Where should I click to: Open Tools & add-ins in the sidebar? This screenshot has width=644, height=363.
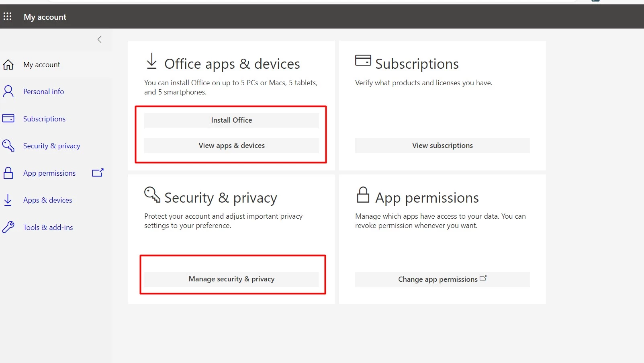pyautogui.click(x=48, y=228)
